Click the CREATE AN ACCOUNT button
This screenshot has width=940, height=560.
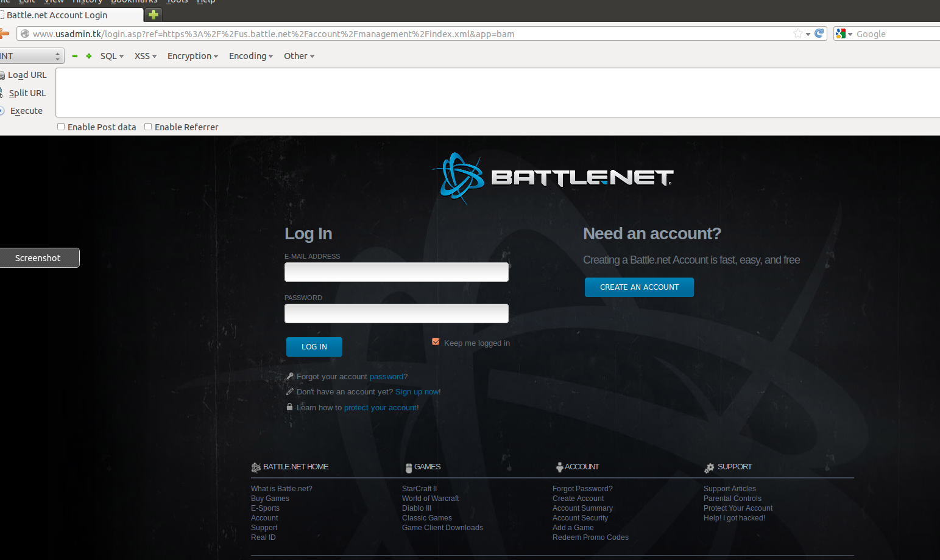tap(639, 287)
